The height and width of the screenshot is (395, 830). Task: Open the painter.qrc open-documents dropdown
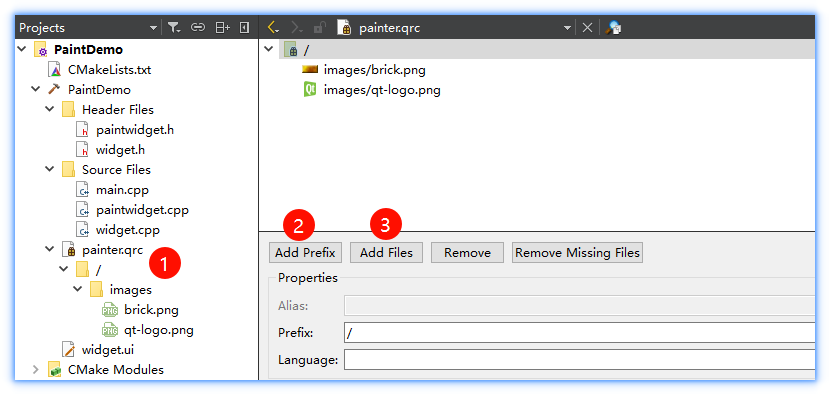click(567, 28)
